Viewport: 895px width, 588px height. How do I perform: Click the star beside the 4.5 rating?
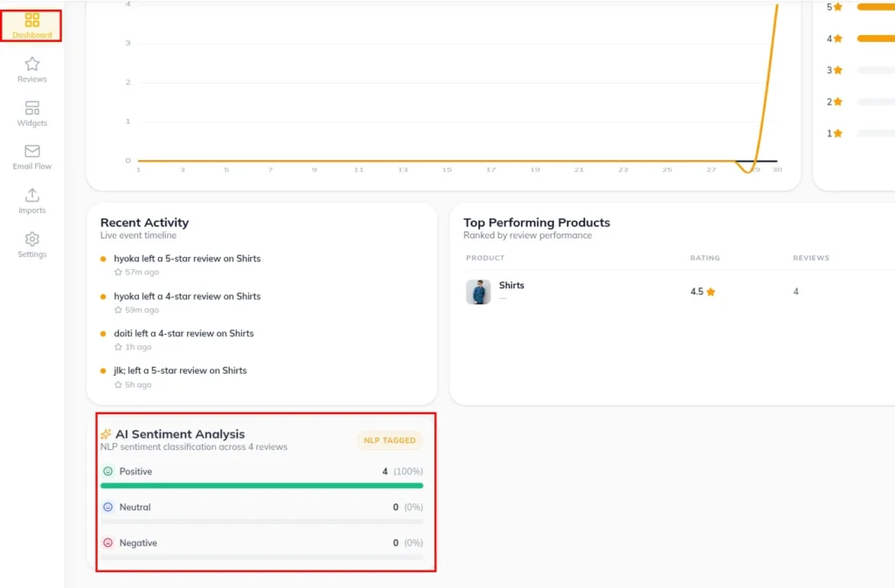pyautogui.click(x=711, y=292)
